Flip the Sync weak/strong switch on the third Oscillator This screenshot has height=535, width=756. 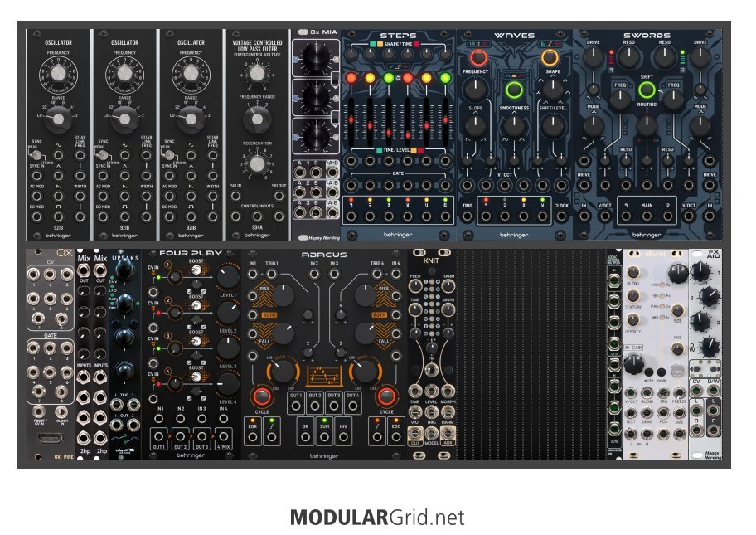(x=167, y=155)
